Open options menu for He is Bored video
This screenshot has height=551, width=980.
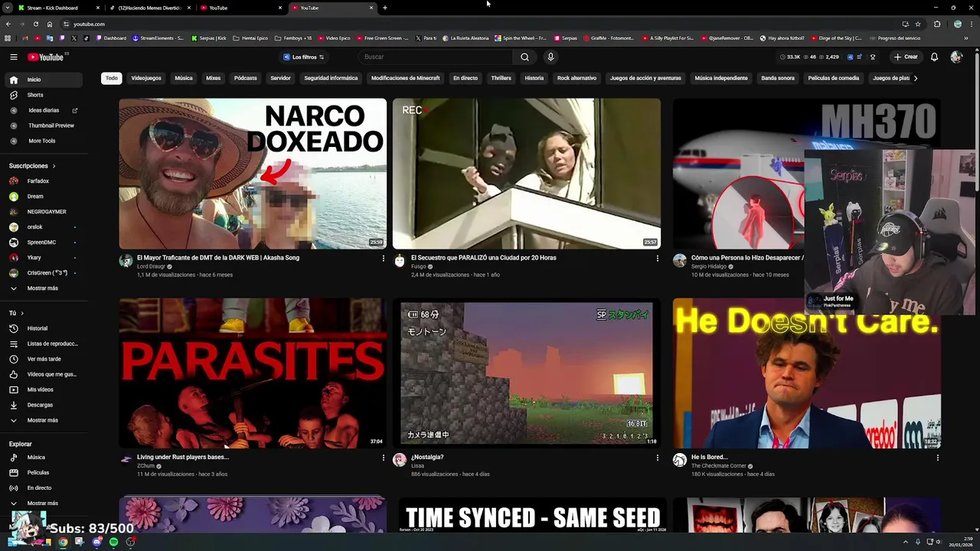(937, 458)
